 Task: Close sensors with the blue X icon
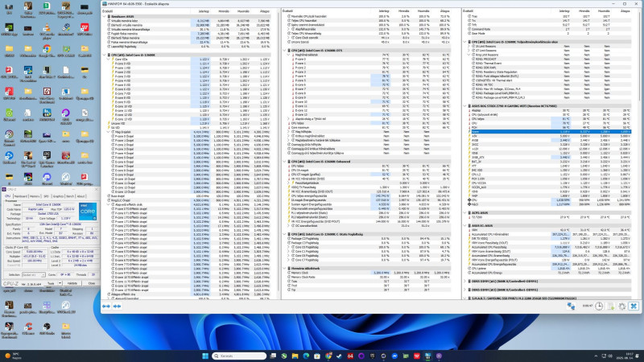[634, 306]
